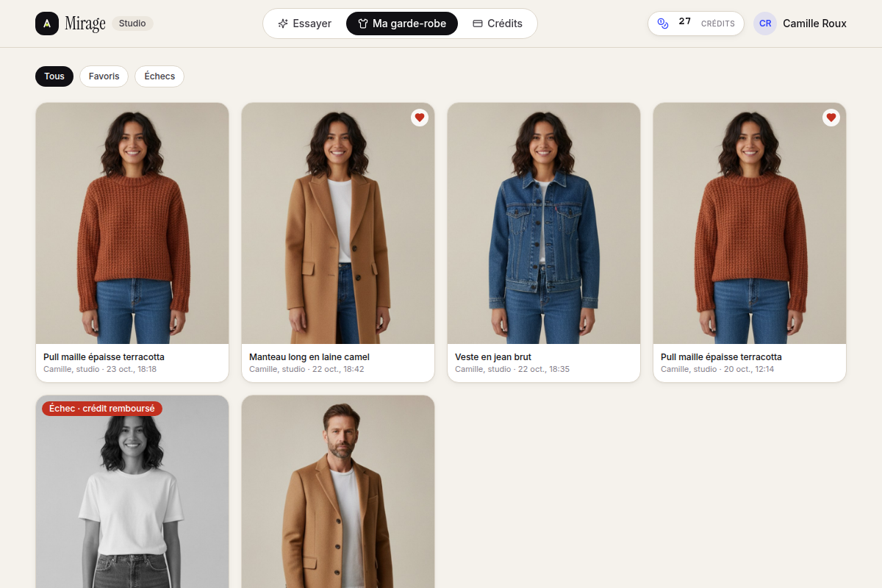Click the card icon in Crédits tab
882x588 pixels.
tap(478, 24)
